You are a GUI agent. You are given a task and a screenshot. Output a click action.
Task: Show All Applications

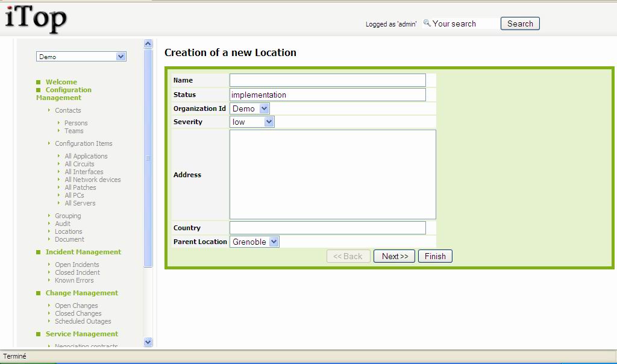click(x=86, y=156)
